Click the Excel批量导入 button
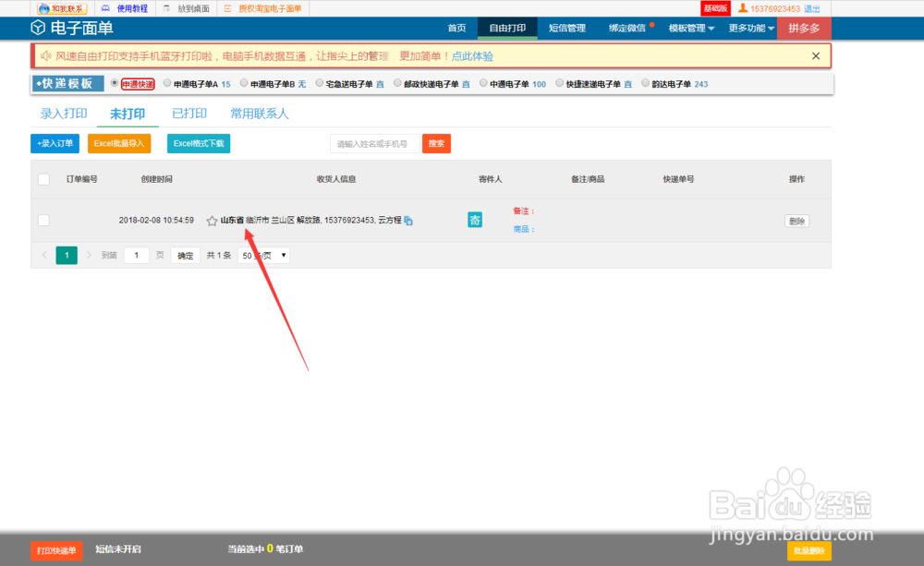Image resolution: width=924 pixels, height=566 pixels. [x=119, y=144]
